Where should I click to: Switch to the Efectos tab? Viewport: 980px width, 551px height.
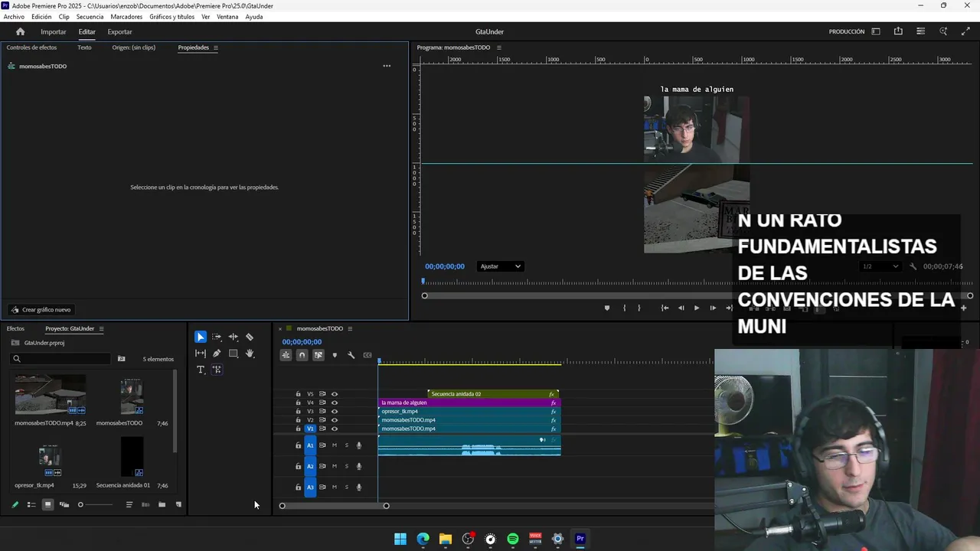click(15, 329)
